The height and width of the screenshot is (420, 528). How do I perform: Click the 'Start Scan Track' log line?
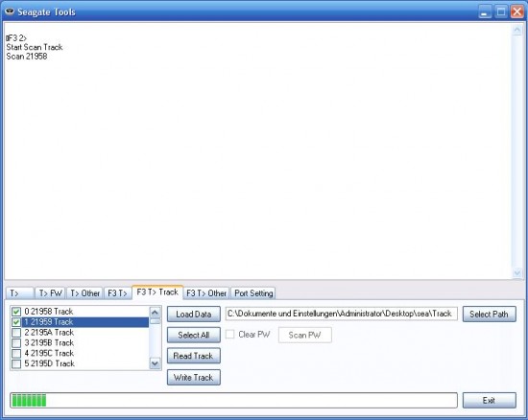click(x=35, y=47)
